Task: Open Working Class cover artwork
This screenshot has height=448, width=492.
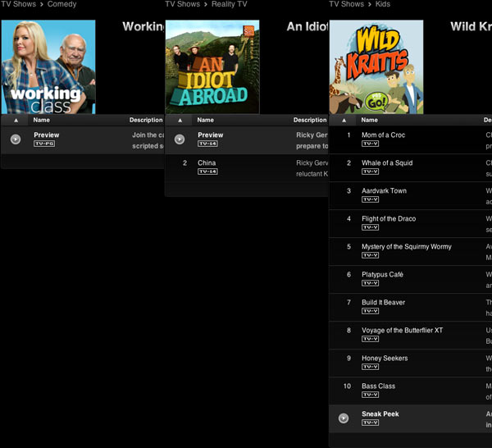Action: pyautogui.click(x=48, y=67)
